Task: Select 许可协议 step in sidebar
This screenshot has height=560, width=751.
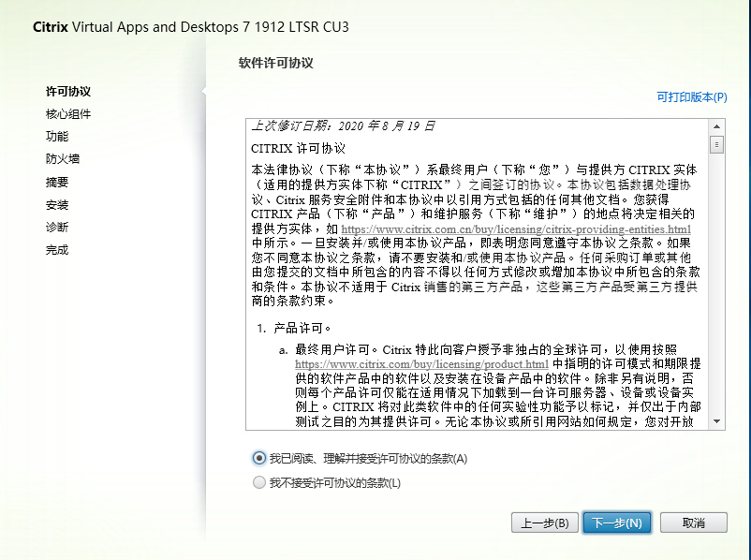Action: 68,92
